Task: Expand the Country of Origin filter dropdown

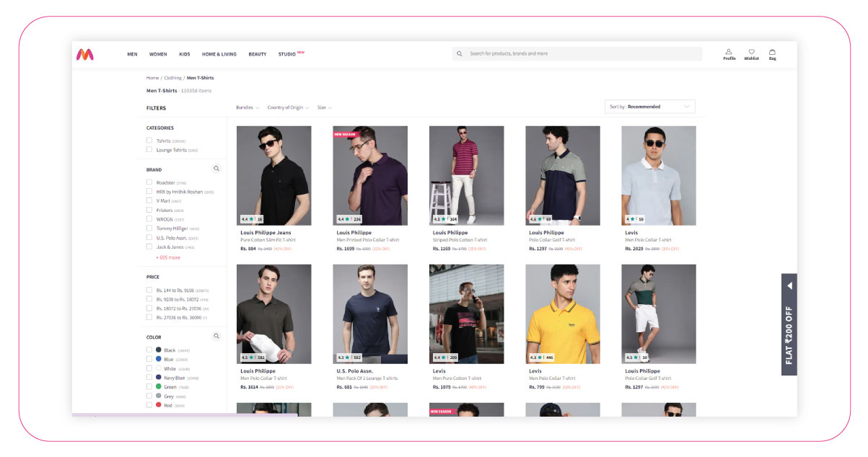Action: pyautogui.click(x=288, y=107)
